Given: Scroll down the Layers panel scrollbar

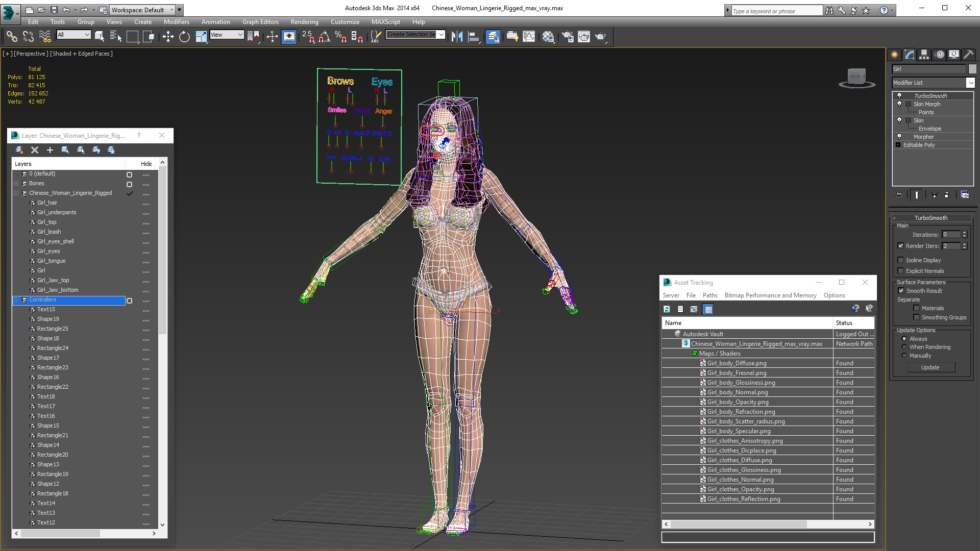Looking at the screenshot, I should pyautogui.click(x=162, y=525).
